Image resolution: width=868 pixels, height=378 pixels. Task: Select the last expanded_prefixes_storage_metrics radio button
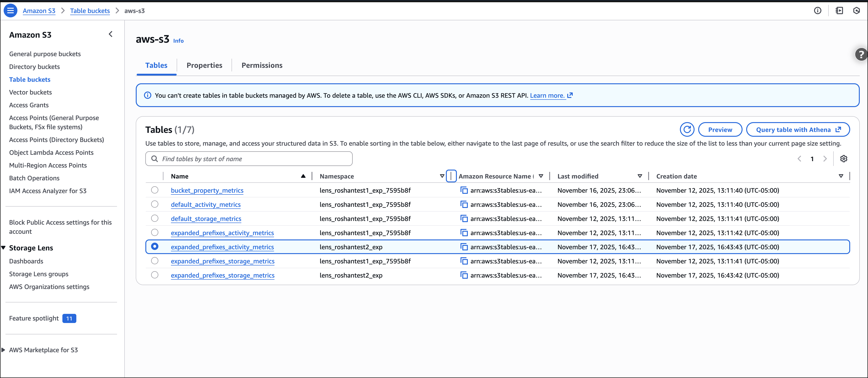[155, 275]
